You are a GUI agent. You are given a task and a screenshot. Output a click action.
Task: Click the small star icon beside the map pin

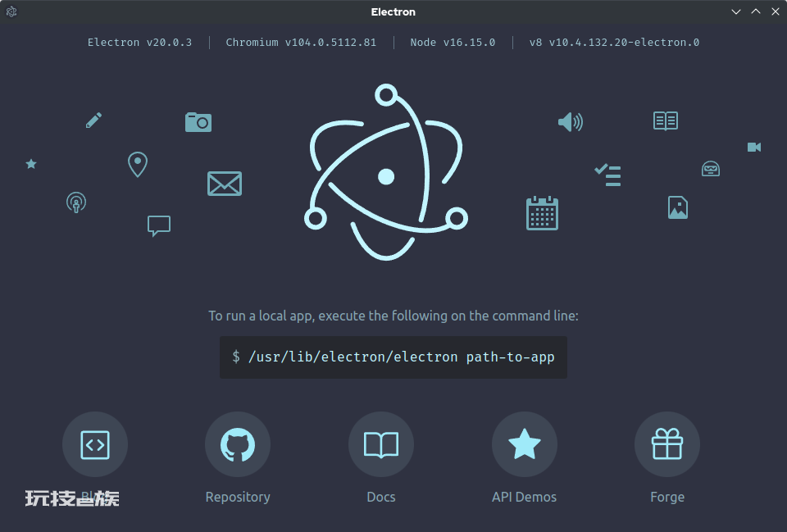[31, 164]
